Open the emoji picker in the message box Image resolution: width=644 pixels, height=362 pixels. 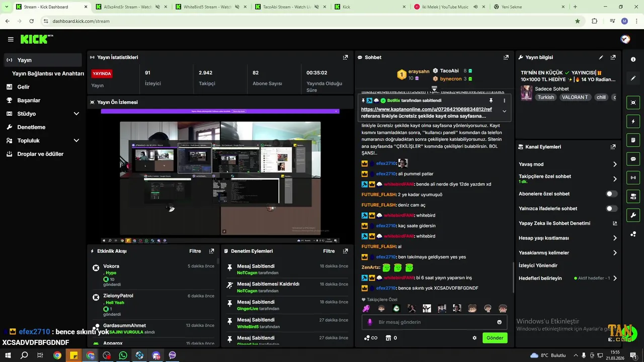coord(499,322)
